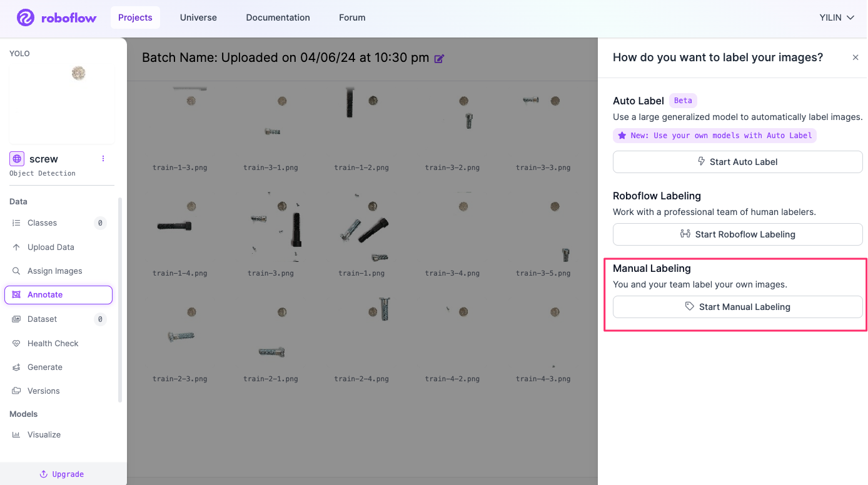868x485 pixels.
Task: Click the globe icon beside screw project
Action: [17, 159]
